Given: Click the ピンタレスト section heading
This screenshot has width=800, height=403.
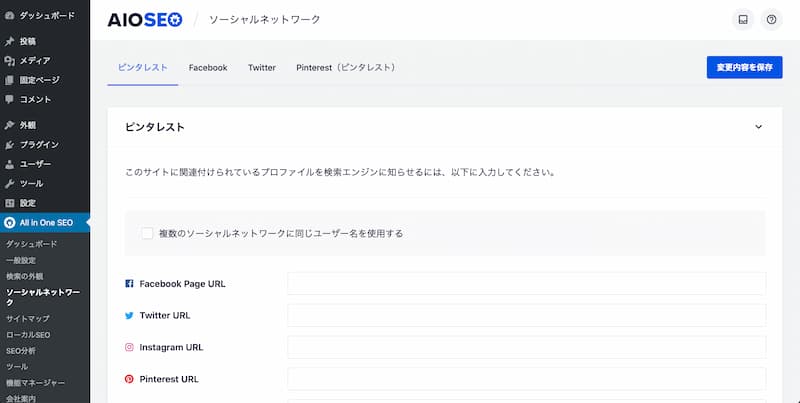Looking at the screenshot, I should coord(155,128).
